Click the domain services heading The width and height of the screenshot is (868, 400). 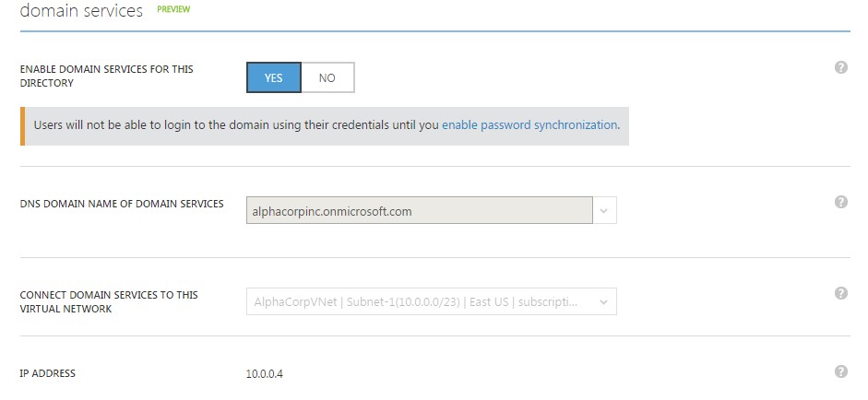pos(81,10)
